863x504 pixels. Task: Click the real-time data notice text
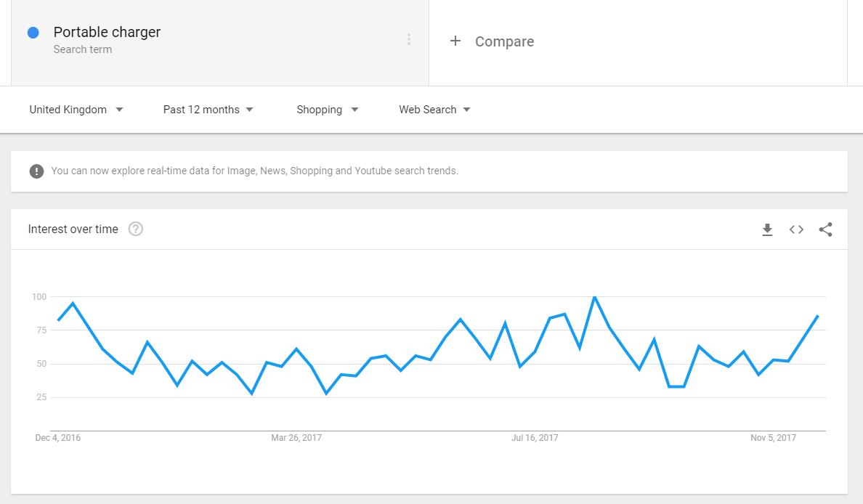click(254, 171)
